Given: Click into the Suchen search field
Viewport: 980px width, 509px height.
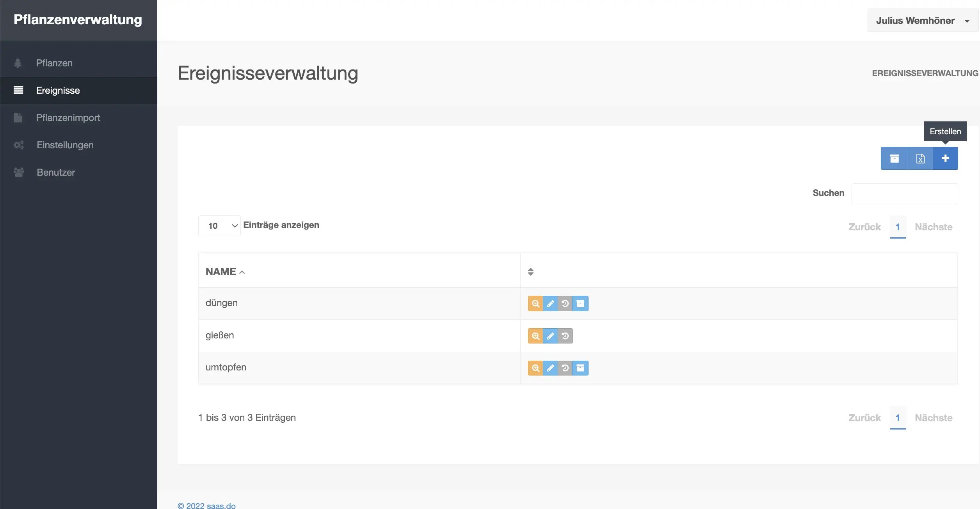Looking at the screenshot, I should [x=904, y=194].
